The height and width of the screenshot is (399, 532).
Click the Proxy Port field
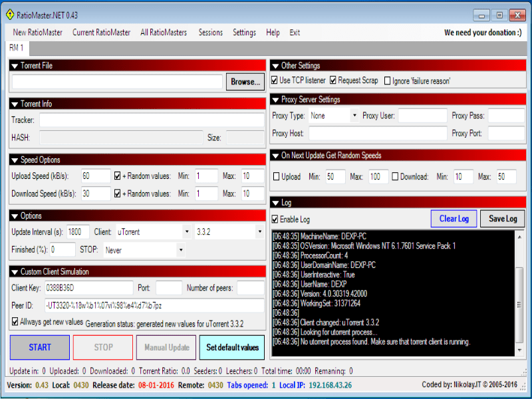point(506,134)
